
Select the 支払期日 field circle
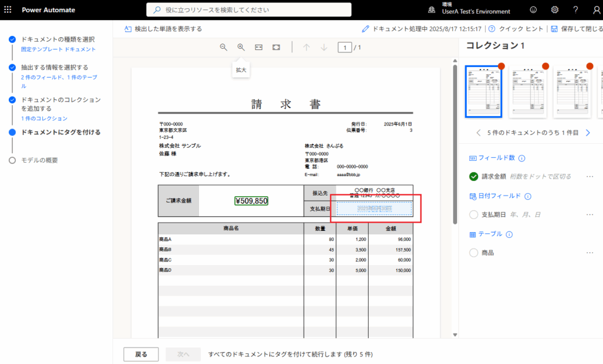pos(474,215)
